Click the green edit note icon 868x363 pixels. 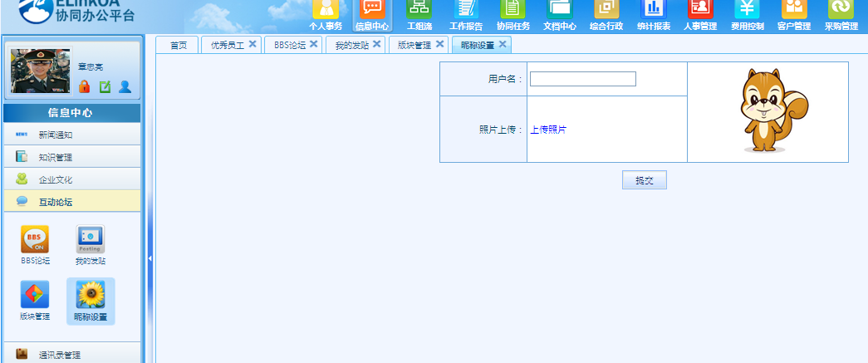[x=105, y=86]
